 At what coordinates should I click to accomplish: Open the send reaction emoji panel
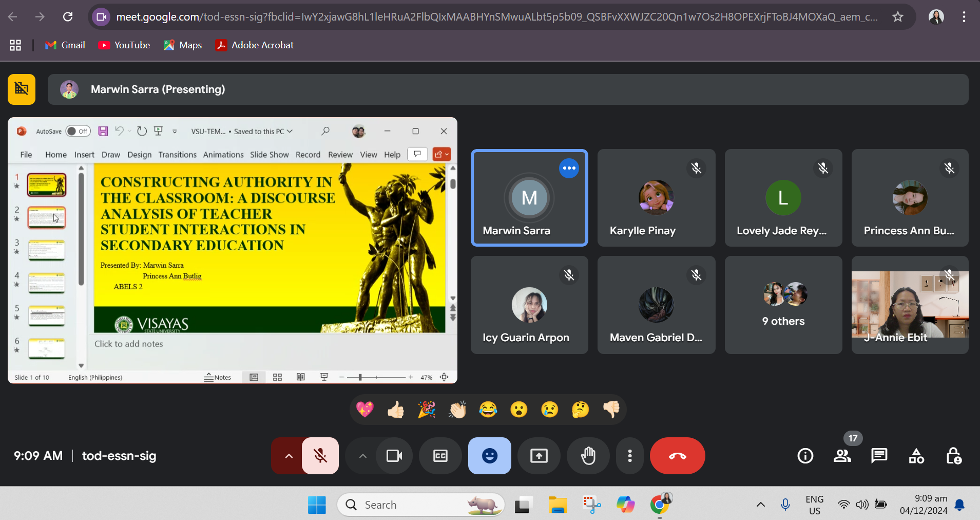click(489, 456)
